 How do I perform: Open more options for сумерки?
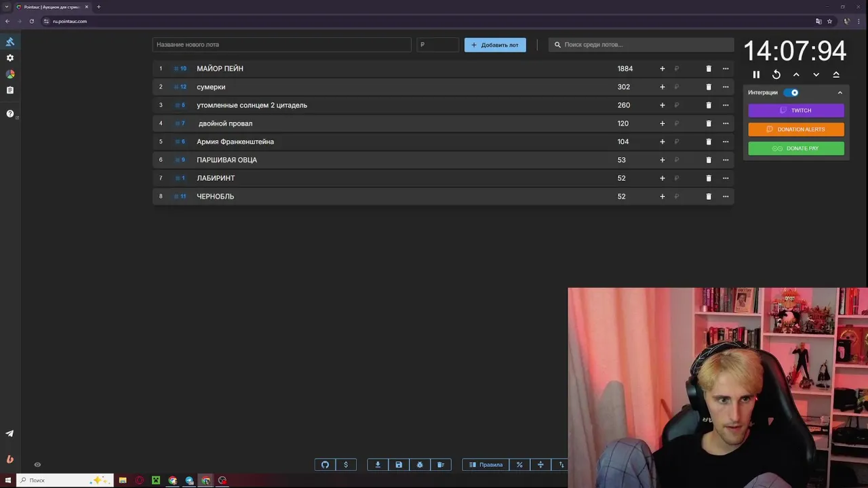point(726,87)
